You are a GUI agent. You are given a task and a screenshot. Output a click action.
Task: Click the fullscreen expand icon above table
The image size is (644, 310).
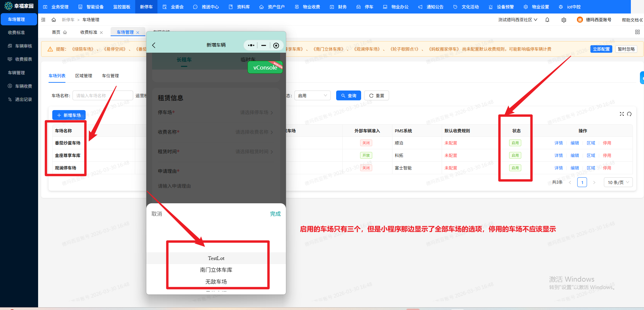pyautogui.click(x=622, y=114)
